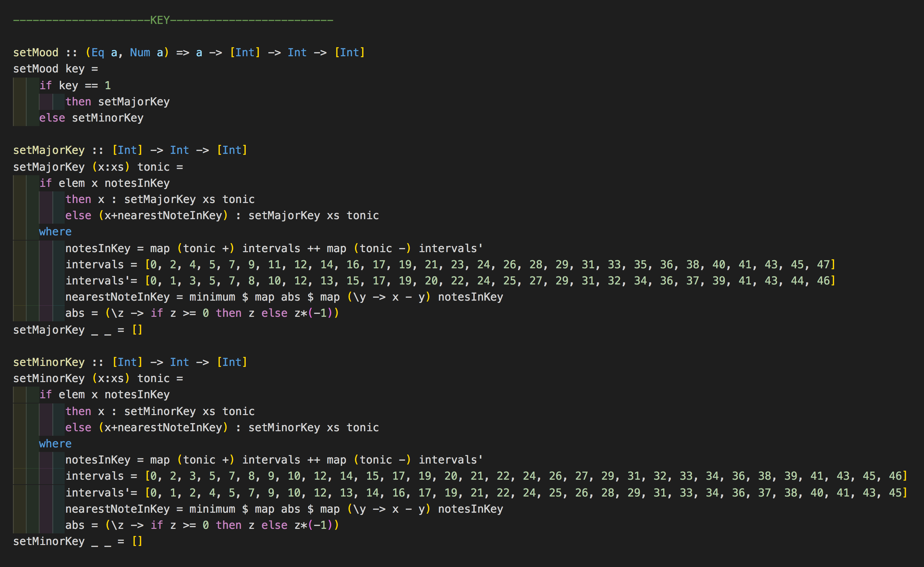
Task: Select the setMood function name
Action: (x=36, y=52)
